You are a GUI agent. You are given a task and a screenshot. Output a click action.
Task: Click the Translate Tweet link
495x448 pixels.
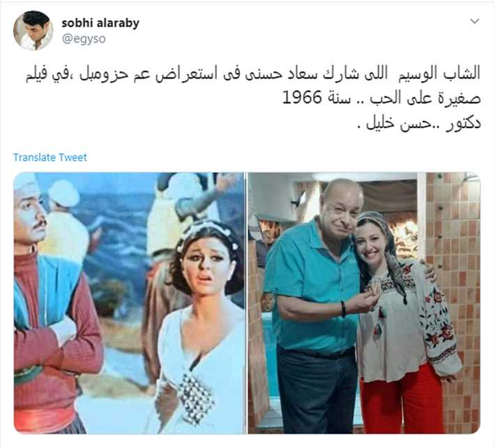tap(50, 157)
